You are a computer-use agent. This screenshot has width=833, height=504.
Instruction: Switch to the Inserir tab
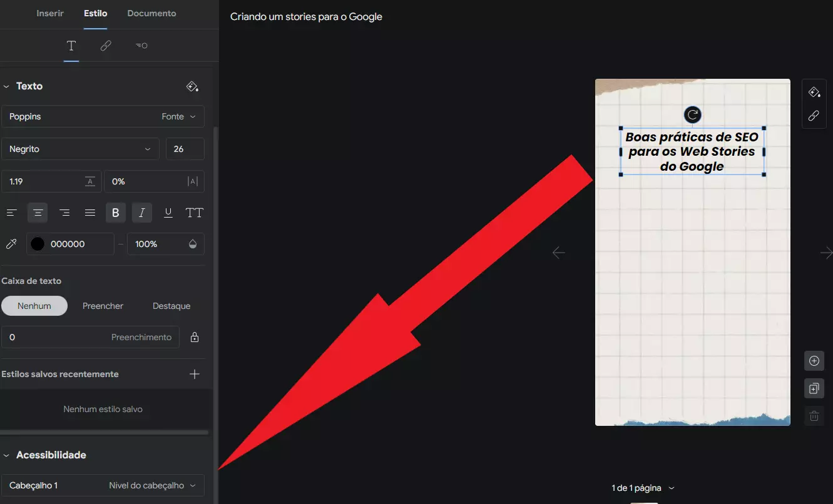click(x=50, y=13)
